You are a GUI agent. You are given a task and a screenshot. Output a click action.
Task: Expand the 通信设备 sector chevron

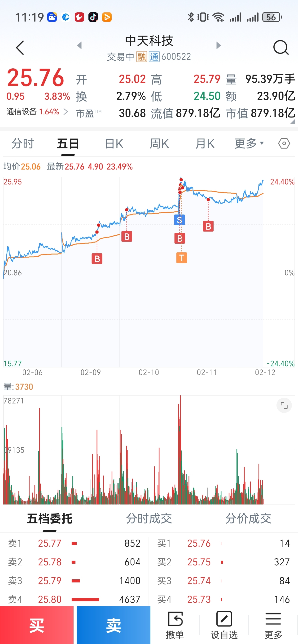pos(66,112)
